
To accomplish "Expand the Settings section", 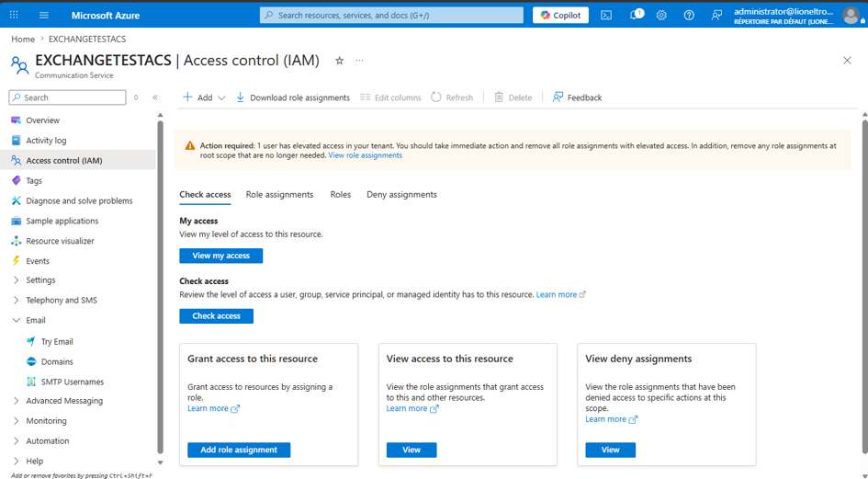I will click(x=40, y=280).
